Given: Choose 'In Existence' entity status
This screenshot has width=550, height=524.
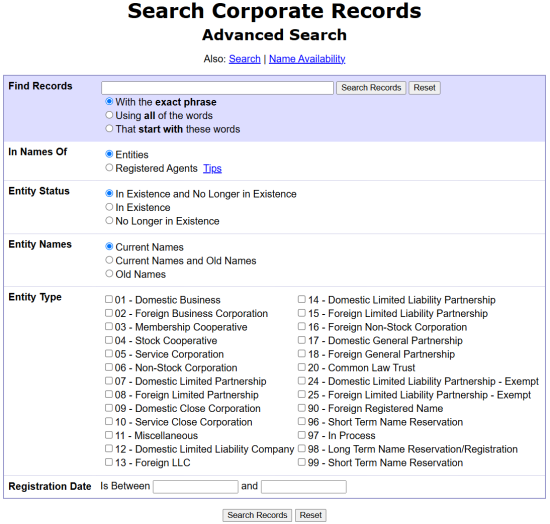Looking at the screenshot, I should click(x=109, y=207).
